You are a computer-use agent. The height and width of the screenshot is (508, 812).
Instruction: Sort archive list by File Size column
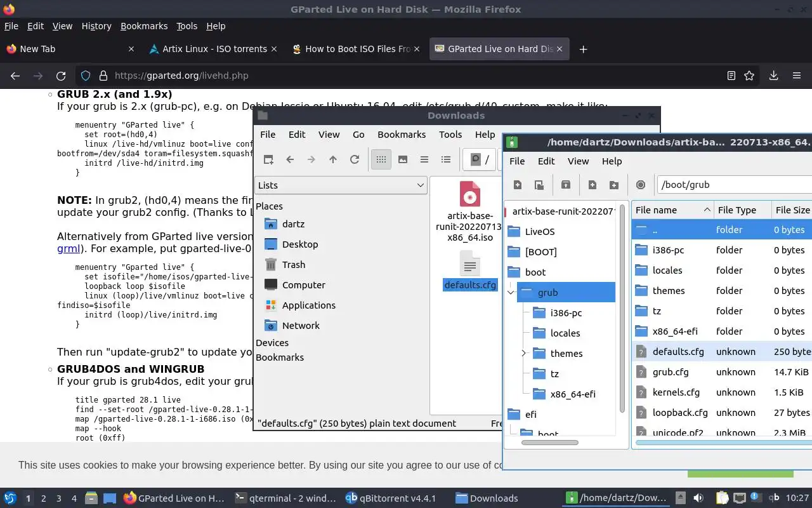click(x=792, y=210)
